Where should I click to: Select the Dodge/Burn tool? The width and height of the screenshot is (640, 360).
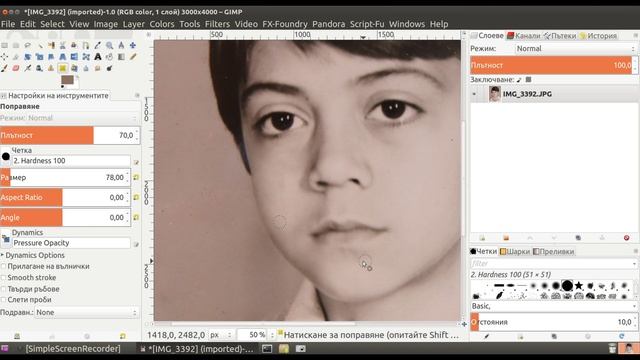coord(109,68)
